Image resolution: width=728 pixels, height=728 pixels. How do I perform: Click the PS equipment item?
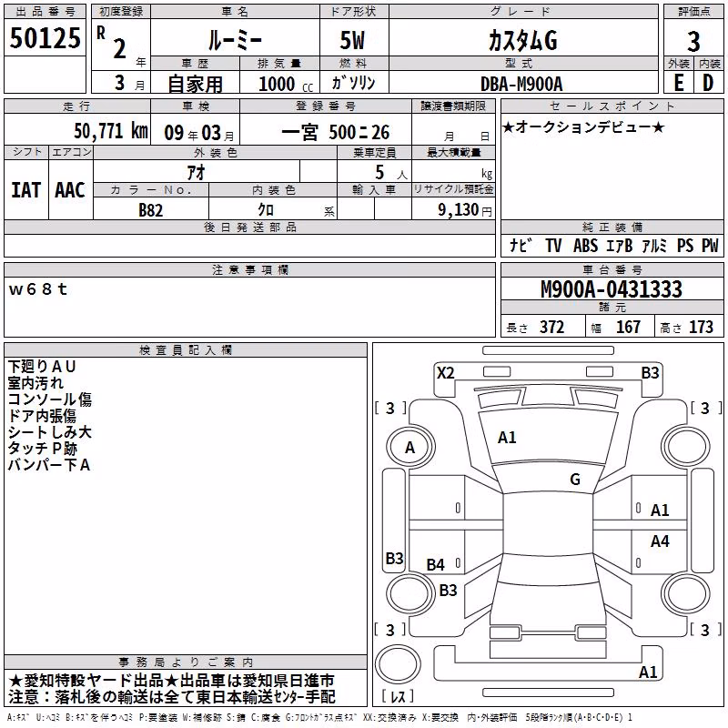click(x=685, y=246)
